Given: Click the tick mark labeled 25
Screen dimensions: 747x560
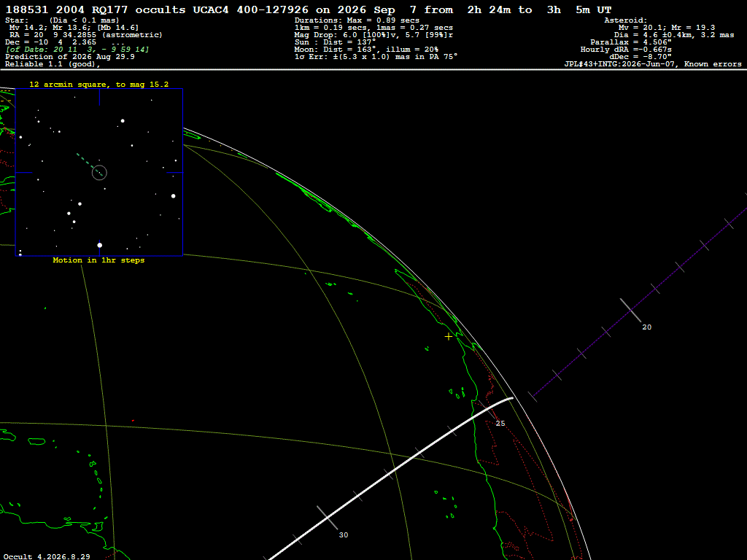Looking at the screenshot, I should point(487,411).
